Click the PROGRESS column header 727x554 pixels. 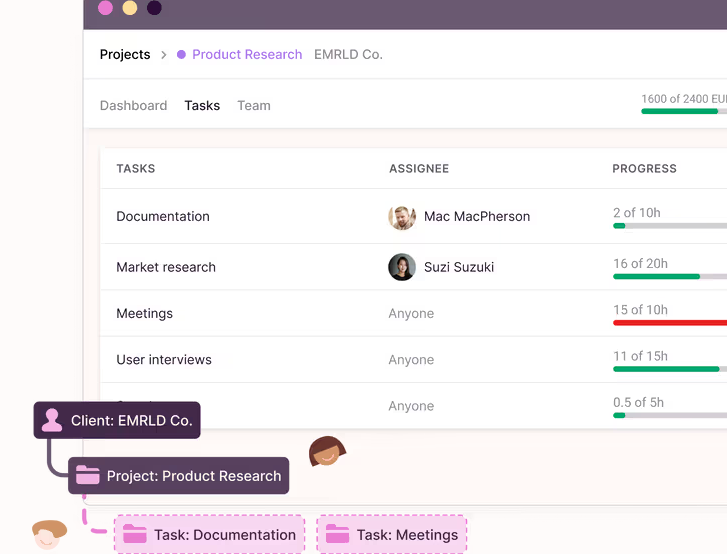644,168
